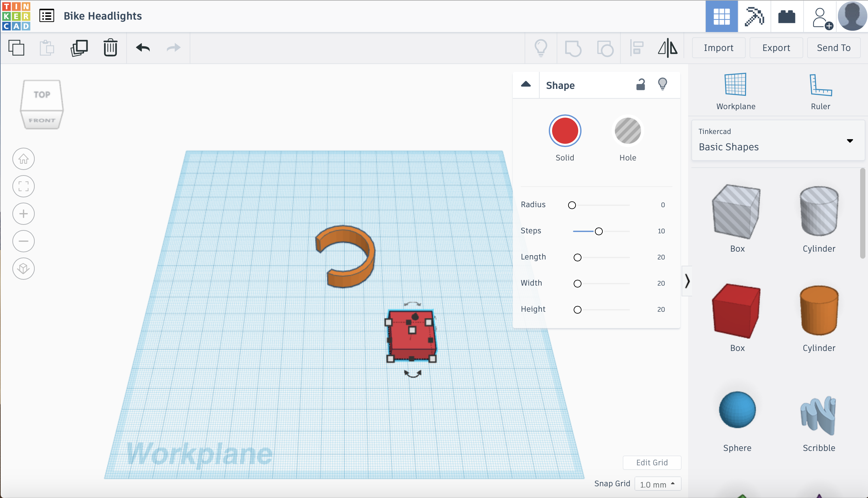The width and height of the screenshot is (868, 498).
Task: Click the Undo arrow
Action: [143, 47]
